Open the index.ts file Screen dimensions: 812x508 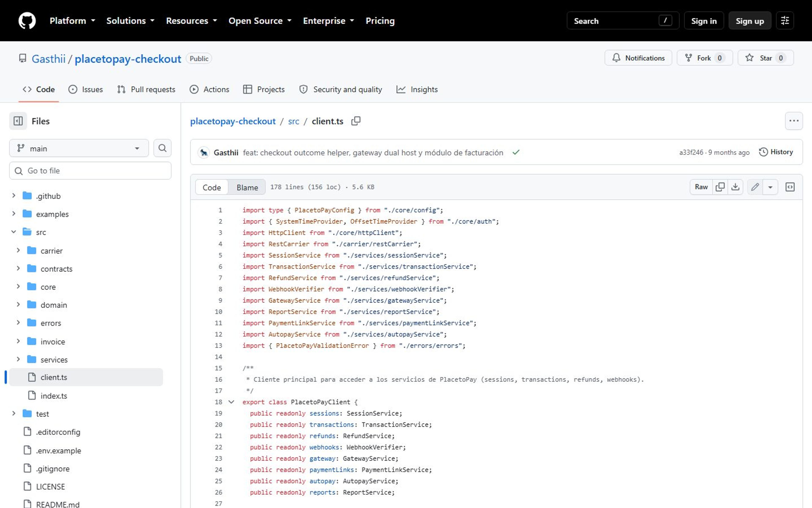click(x=54, y=396)
